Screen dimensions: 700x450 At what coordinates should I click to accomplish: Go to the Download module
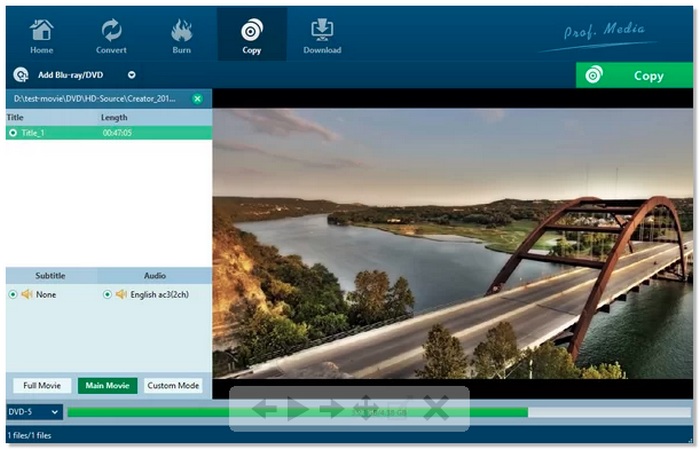pyautogui.click(x=322, y=35)
